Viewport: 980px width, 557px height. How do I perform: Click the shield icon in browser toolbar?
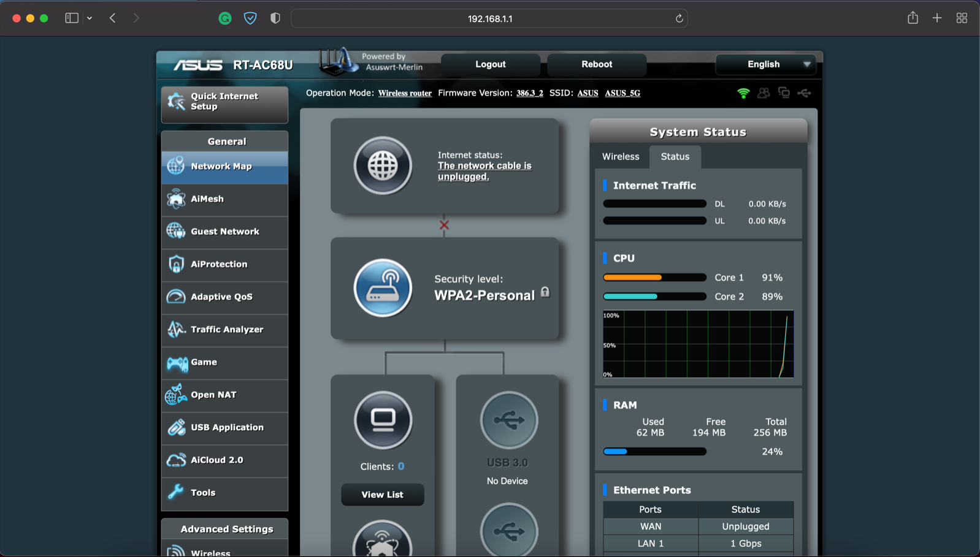(250, 18)
